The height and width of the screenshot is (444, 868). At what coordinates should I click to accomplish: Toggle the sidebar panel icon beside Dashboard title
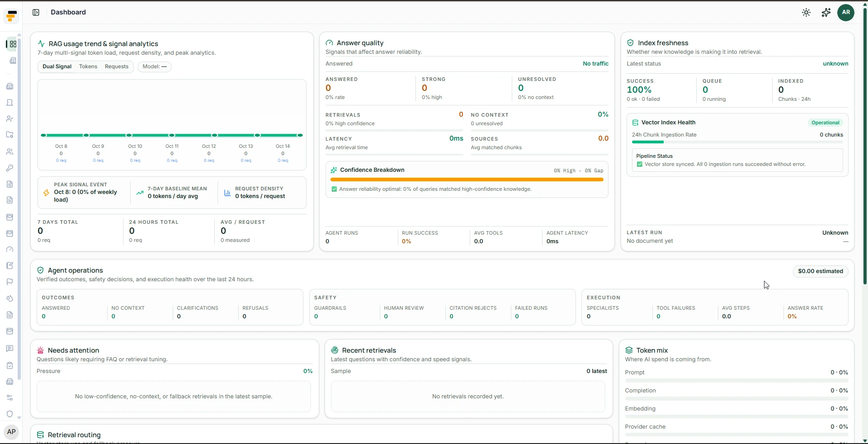tap(36, 12)
